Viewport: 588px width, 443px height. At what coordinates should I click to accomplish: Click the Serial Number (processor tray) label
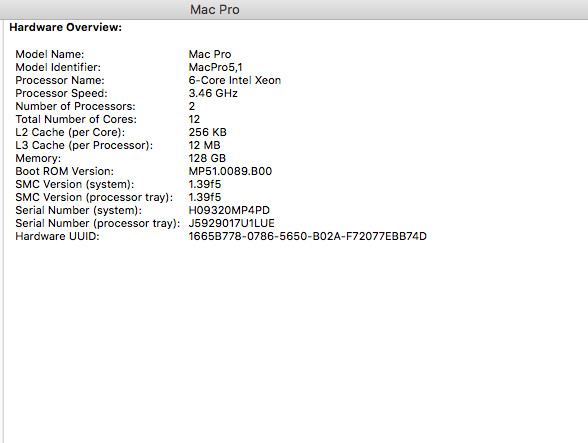(x=98, y=224)
